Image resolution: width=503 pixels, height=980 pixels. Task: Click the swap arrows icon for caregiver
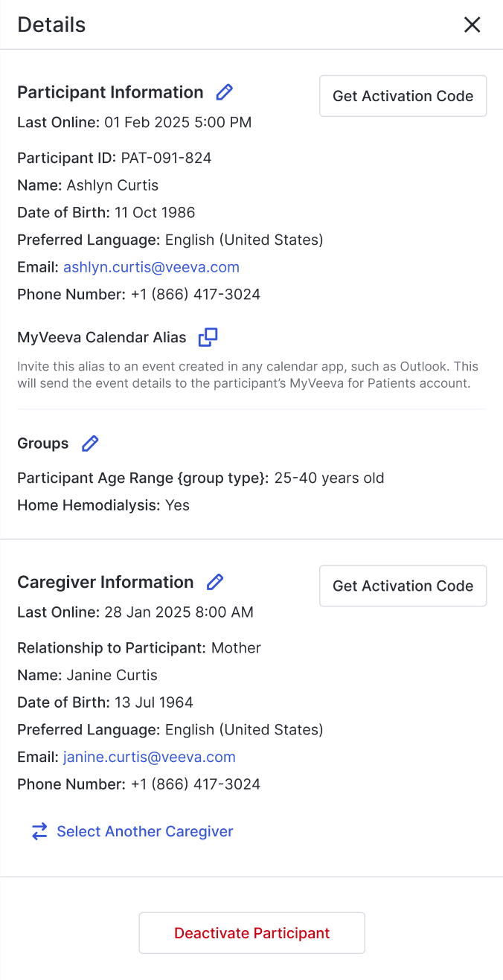pyautogui.click(x=39, y=831)
